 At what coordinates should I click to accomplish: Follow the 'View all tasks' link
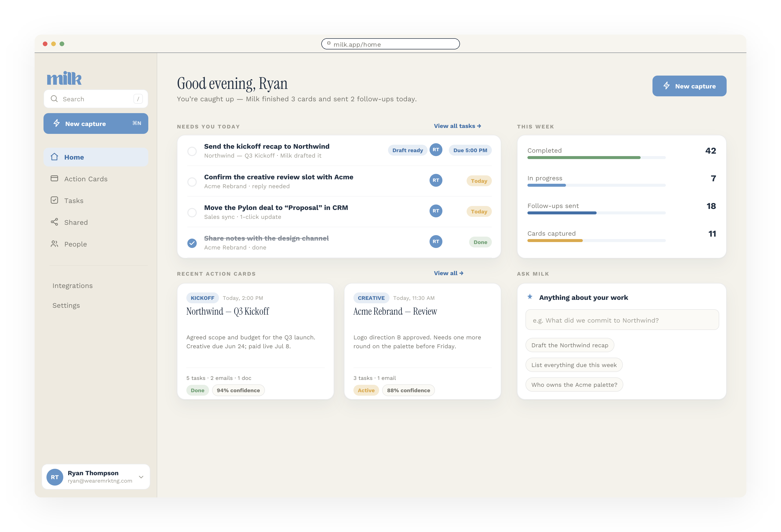coord(457,126)
